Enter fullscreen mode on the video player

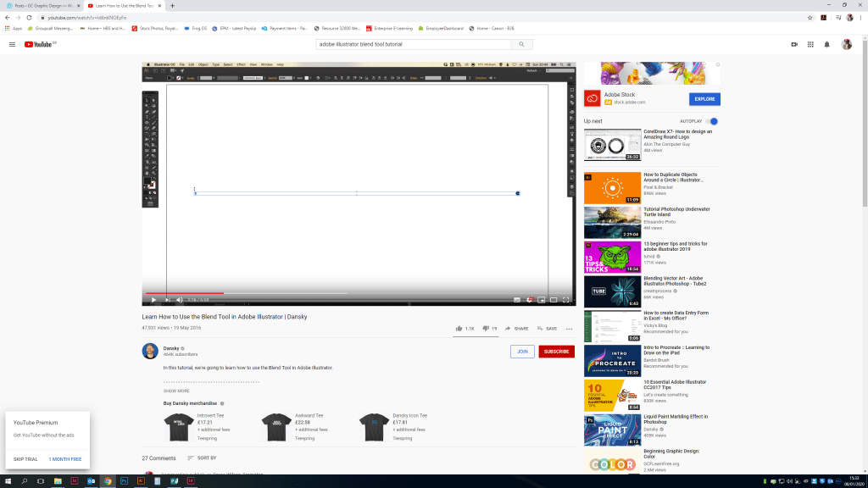click(566, 299)
